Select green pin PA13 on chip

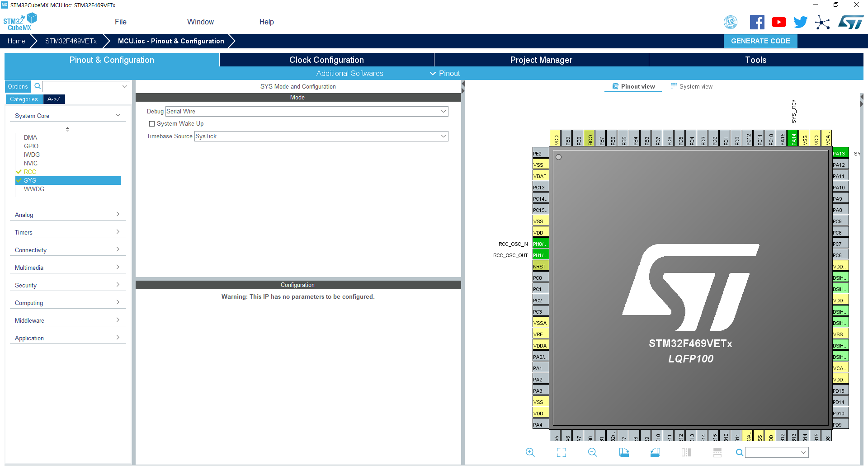coord(840,153)
